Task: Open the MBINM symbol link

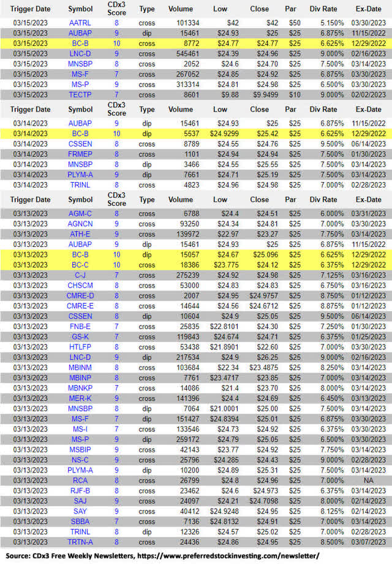Action: tap(80, 368)
